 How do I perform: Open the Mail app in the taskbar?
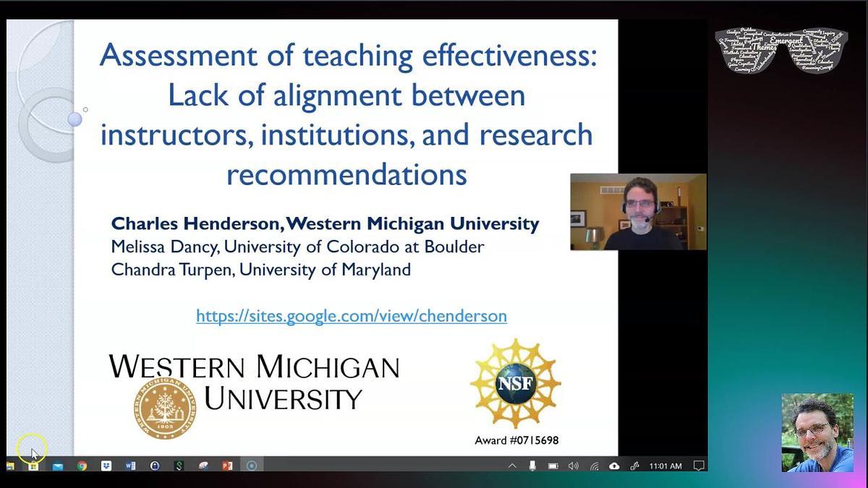[x=58, y=466]
